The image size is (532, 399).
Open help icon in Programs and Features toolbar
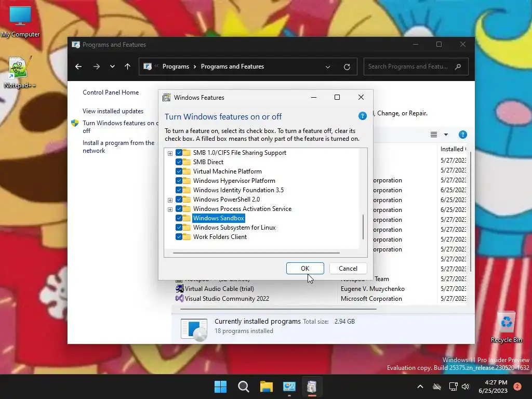tap(462, 135)
